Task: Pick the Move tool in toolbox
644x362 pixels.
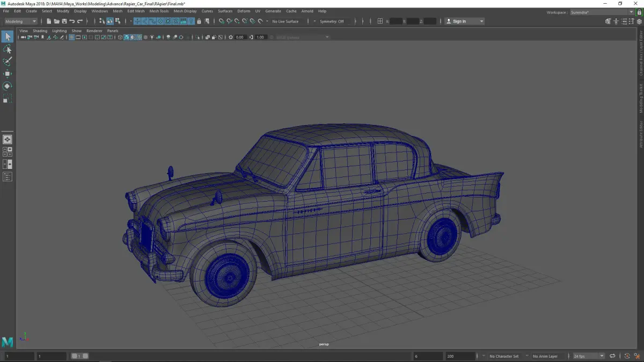Action: pos(7,74)
